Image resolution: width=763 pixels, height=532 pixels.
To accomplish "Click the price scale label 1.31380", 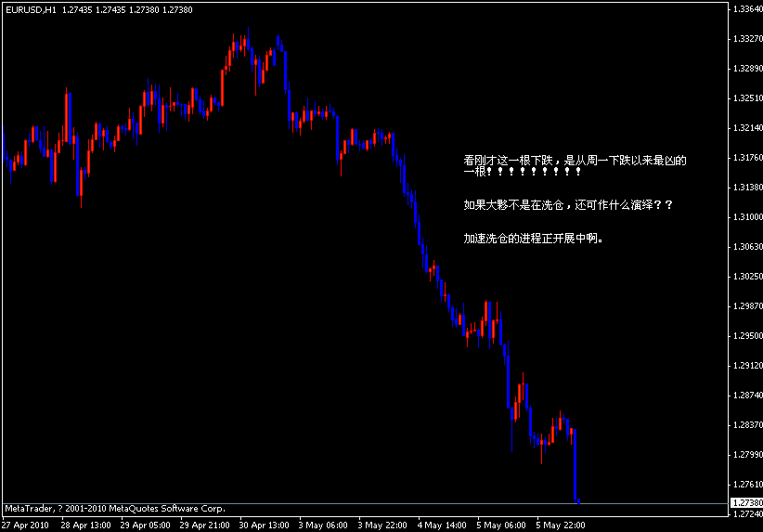I will click(747, 187).
